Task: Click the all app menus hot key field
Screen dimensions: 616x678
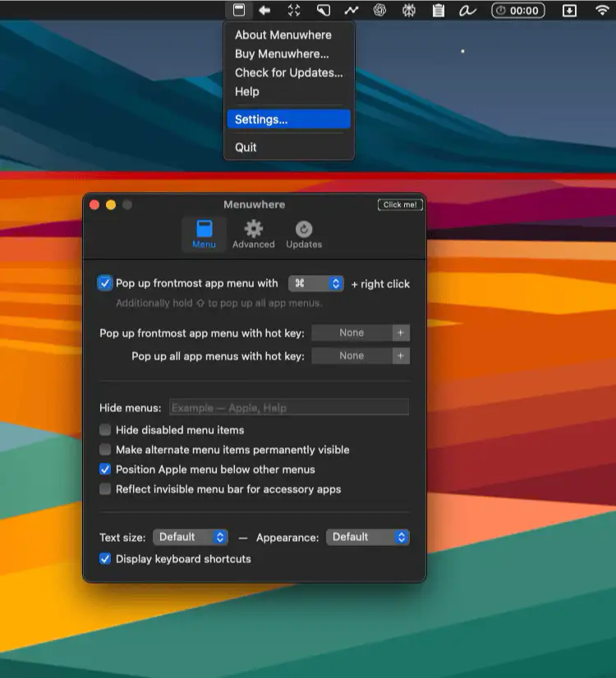Action: pos(352,356)
